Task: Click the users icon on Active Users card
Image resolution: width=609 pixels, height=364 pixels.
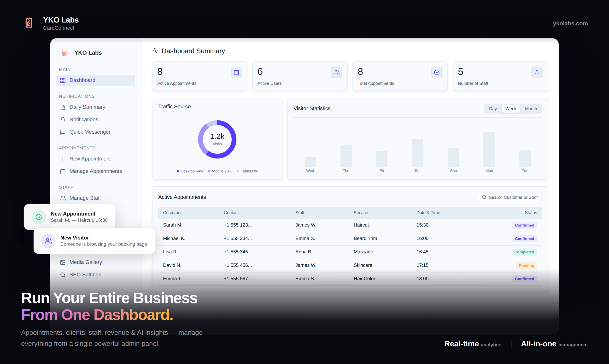Action: 336,72
